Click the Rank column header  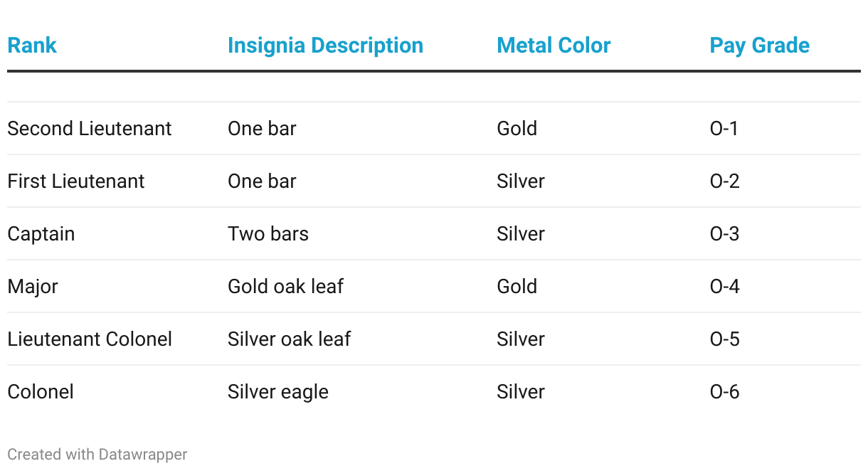click(x=32, y=46)
